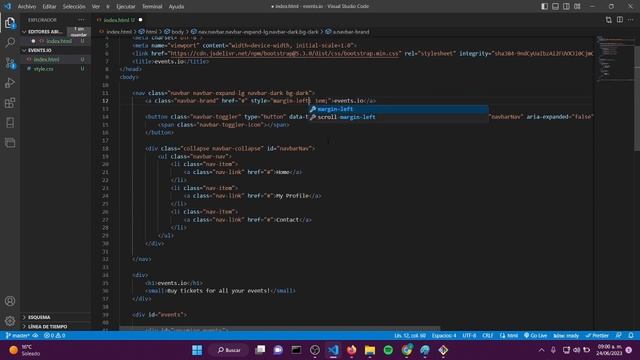
Task: Open the Editar menu
Action: (x=49, y=7)
